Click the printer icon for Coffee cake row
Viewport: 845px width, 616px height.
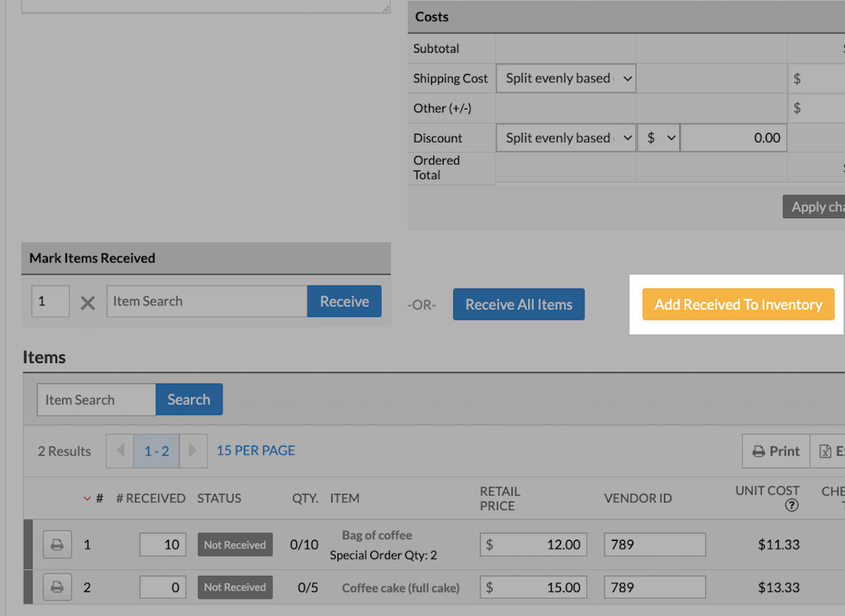click(x=57, y=587)
